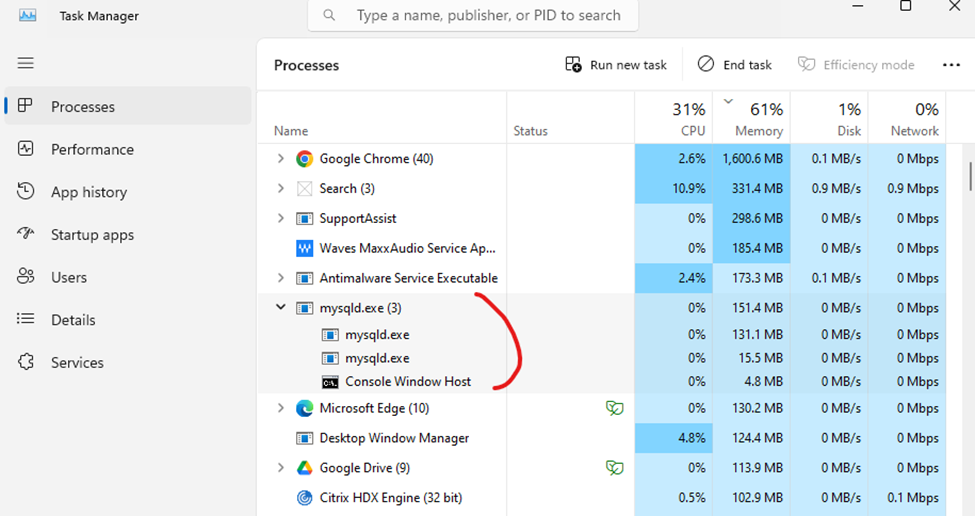Open the Users page
Image resolution: width=975 pixels, height=516 pixels.
coord(128,277)
